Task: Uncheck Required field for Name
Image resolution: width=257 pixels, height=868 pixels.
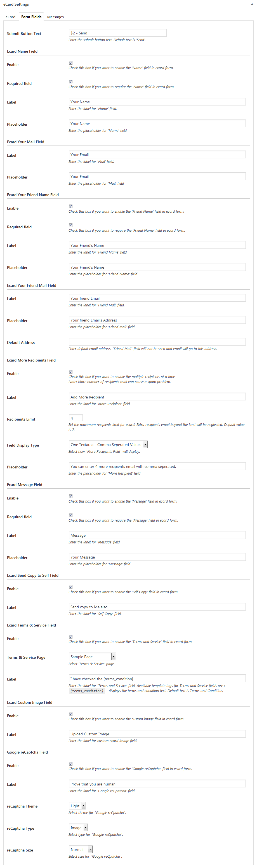Action: coord(70,81)
